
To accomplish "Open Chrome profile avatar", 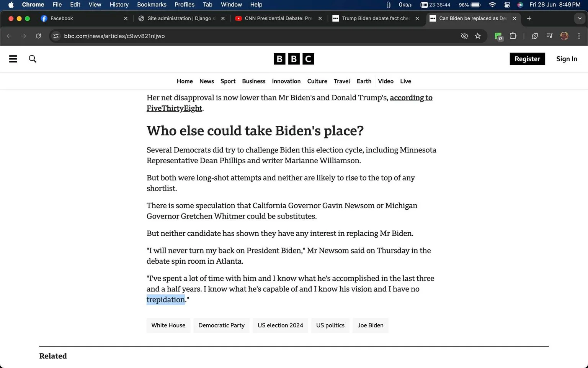I will point(564,36).
